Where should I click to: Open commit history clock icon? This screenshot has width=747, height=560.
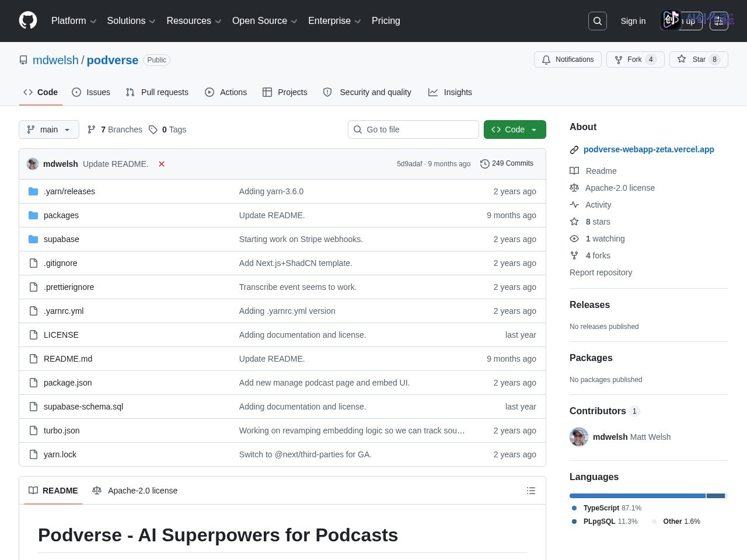pos(484,164)
